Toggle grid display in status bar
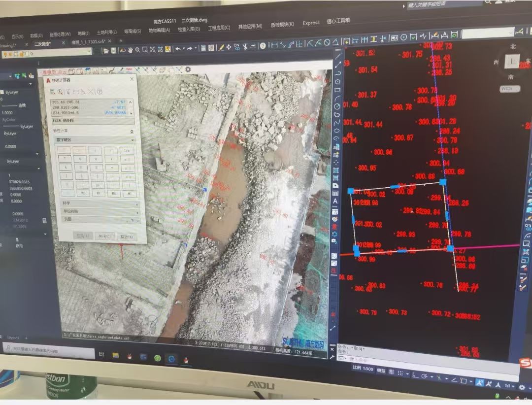The image size is (532, 405). point(391,372)
